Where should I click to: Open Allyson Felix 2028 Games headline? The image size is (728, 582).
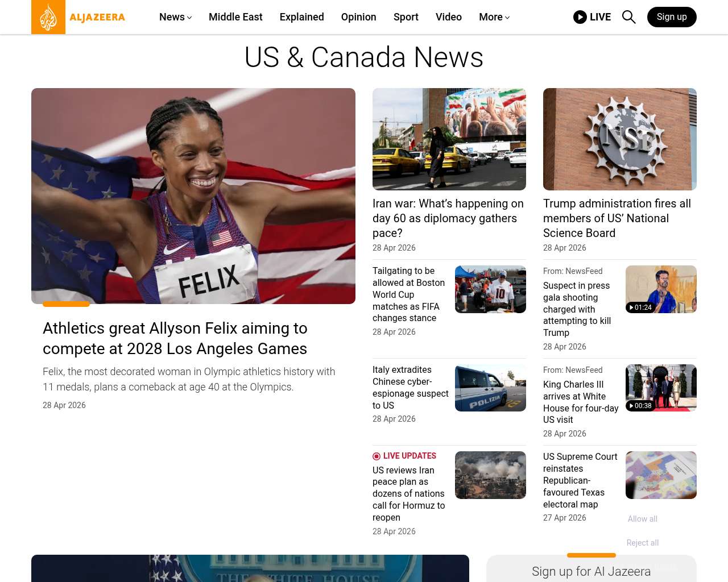click(x=175, y=338)
